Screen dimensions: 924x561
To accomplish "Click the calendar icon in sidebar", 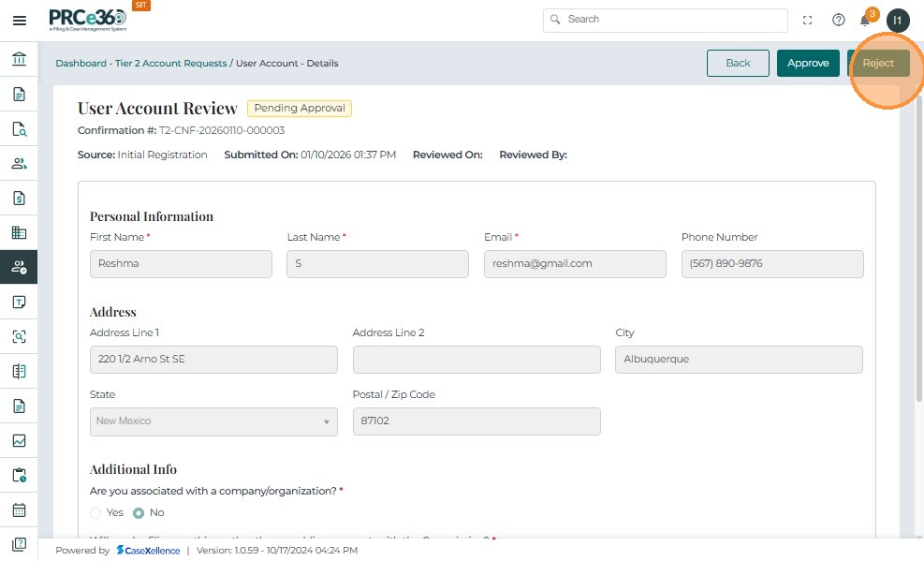I will click(x=19, y=510).
